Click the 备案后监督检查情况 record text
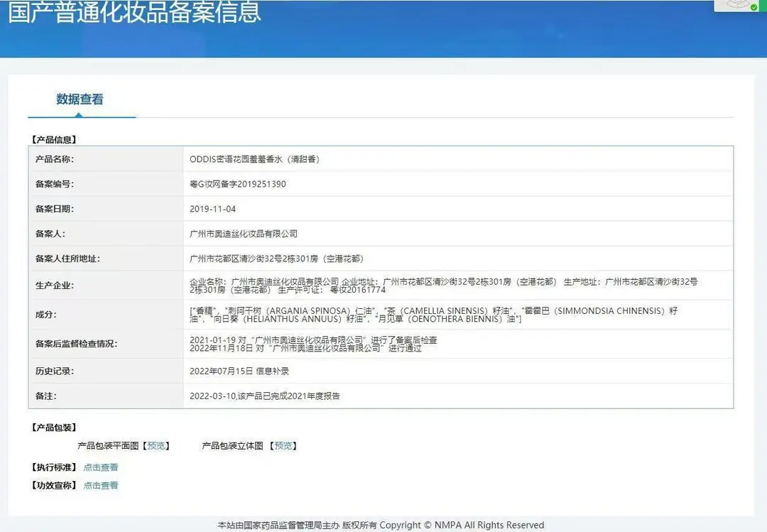Viewport: 767px width, 532px height. point(313,344)
